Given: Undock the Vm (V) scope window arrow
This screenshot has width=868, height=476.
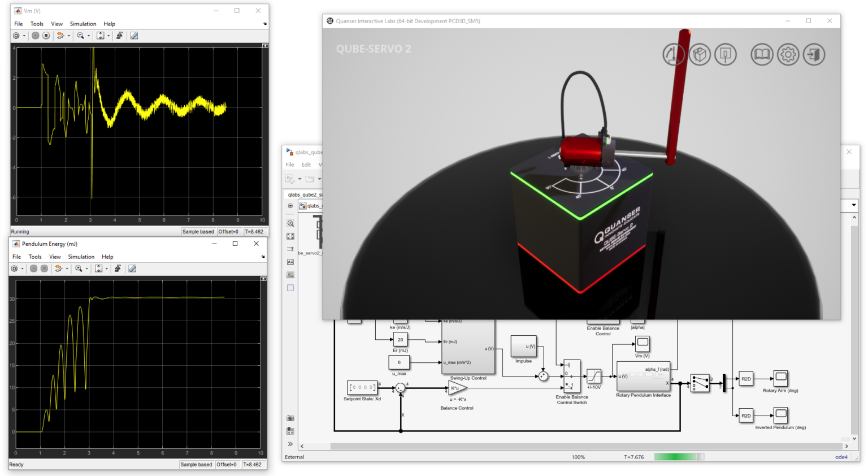Looking at the screenshot, I should [x=265, y=24].
